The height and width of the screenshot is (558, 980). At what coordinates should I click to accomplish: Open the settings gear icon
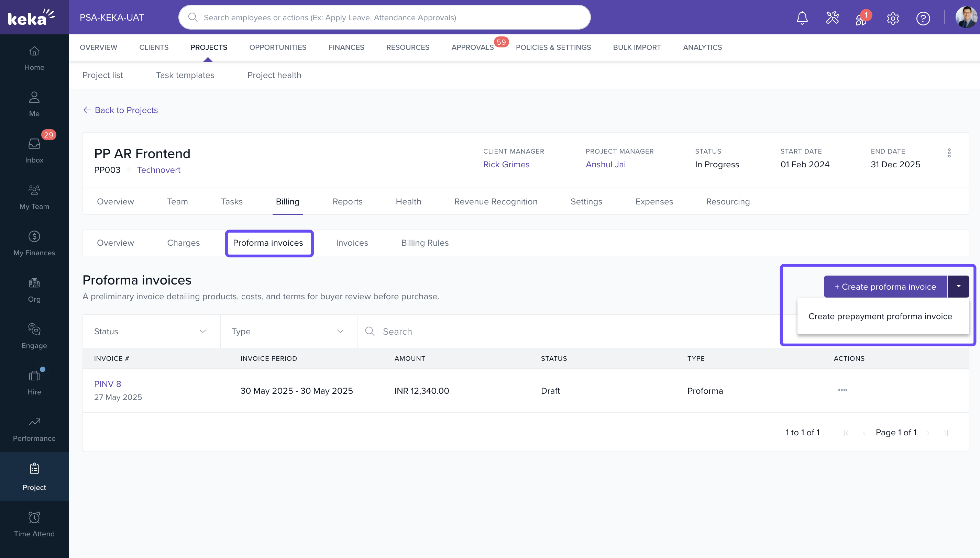[x=893, y=18]
